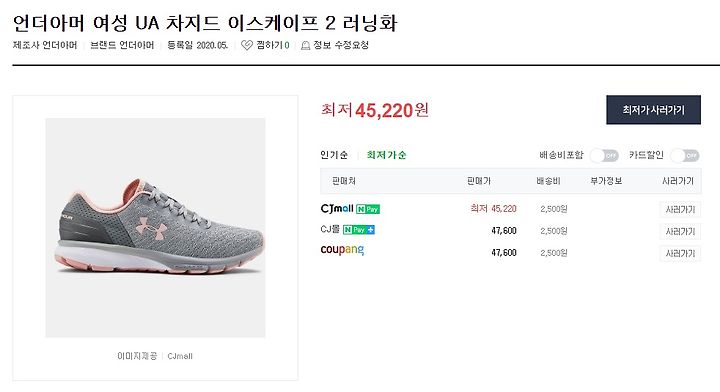Click the N Pay plus badge beside CJ몰

(x=359, y=230)
